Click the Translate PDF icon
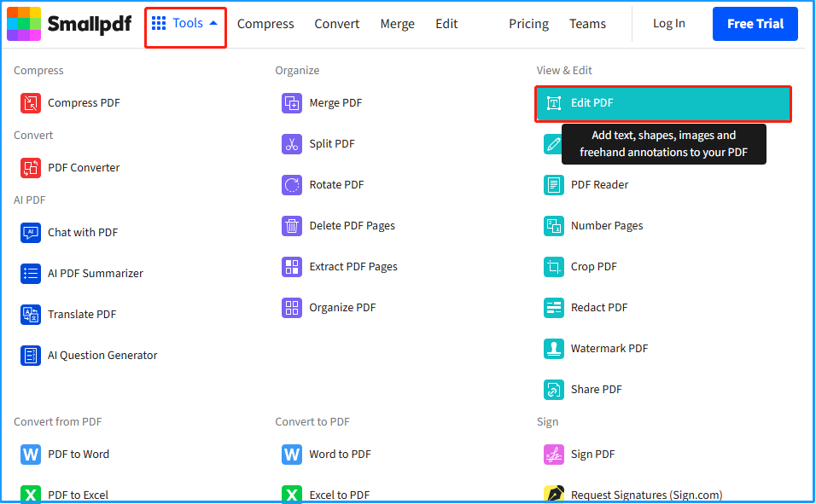The image size is (816, 504). tap(31, 314)
